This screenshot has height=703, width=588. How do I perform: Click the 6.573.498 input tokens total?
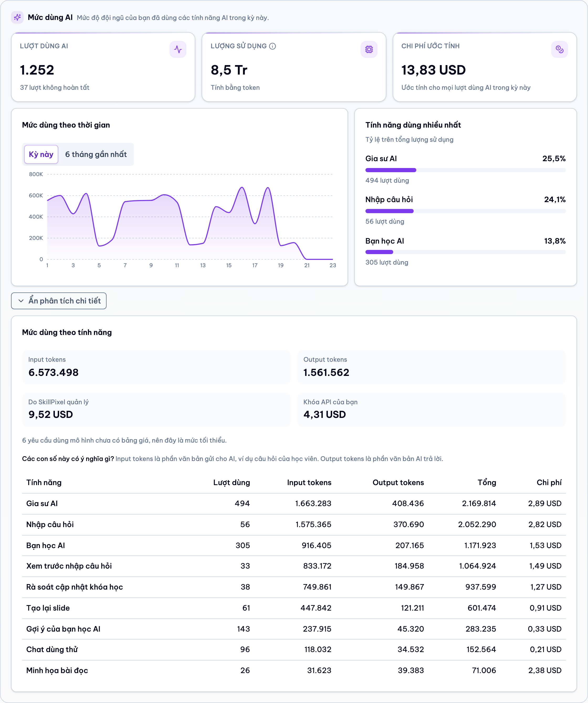[53, 372]
